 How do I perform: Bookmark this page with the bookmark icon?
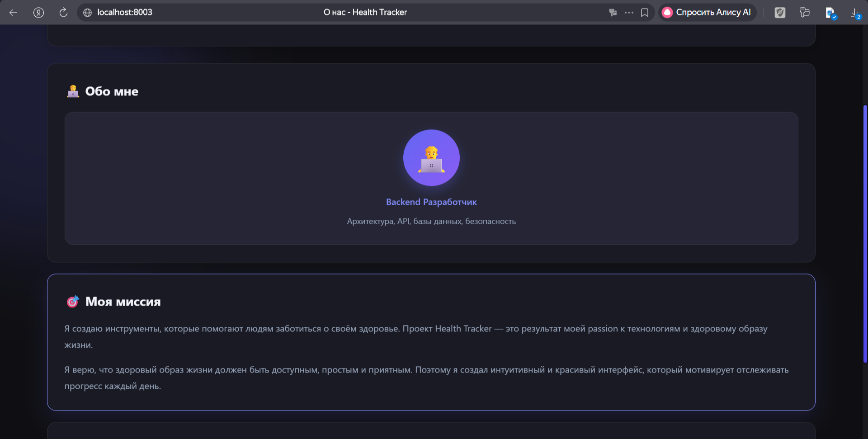(645, 13)
